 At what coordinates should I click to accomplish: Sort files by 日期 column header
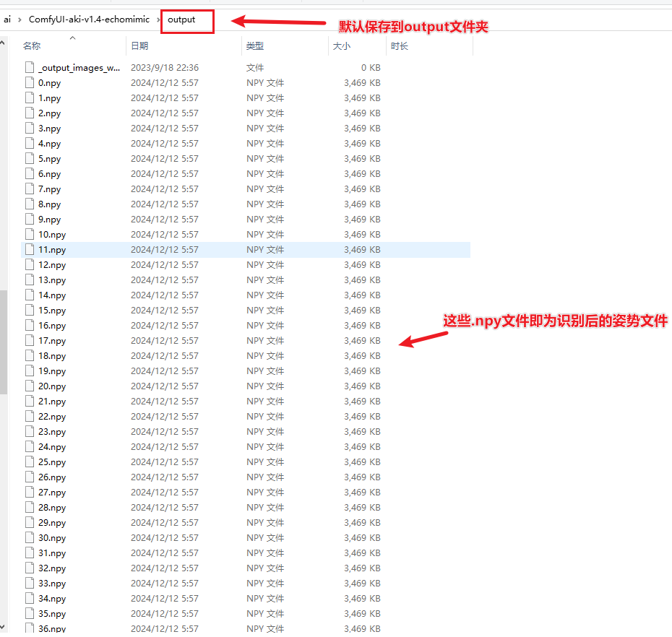pyautogui.click(x=139, y=46)
